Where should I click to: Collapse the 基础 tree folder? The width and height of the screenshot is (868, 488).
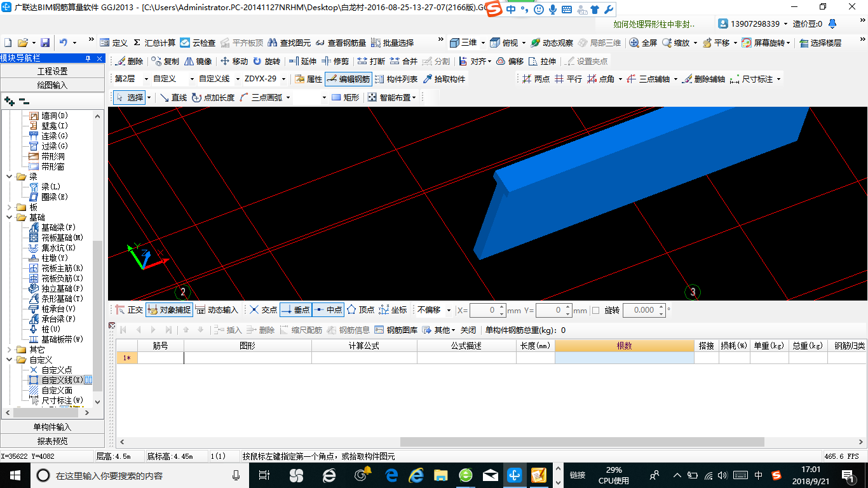pos(10,217)
